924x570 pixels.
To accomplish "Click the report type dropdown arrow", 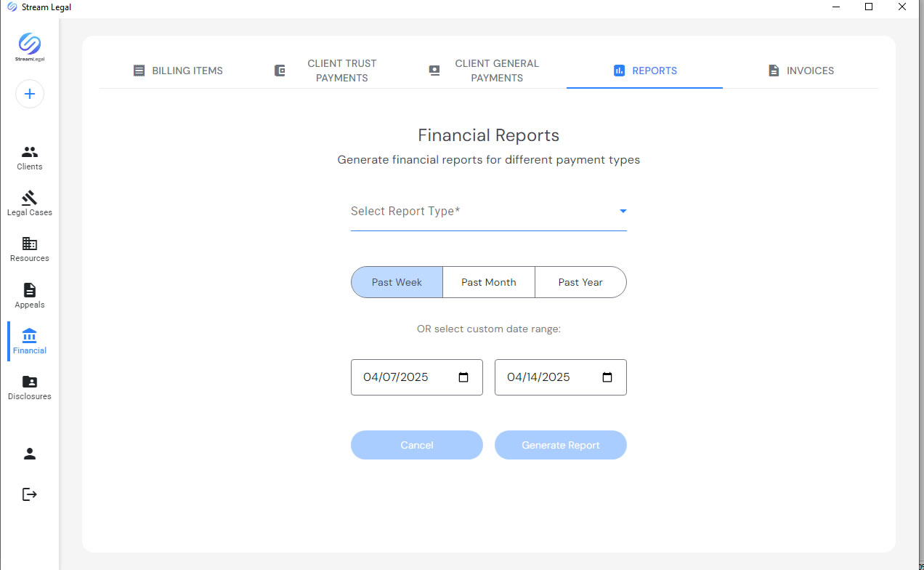I will pos(623,212).
